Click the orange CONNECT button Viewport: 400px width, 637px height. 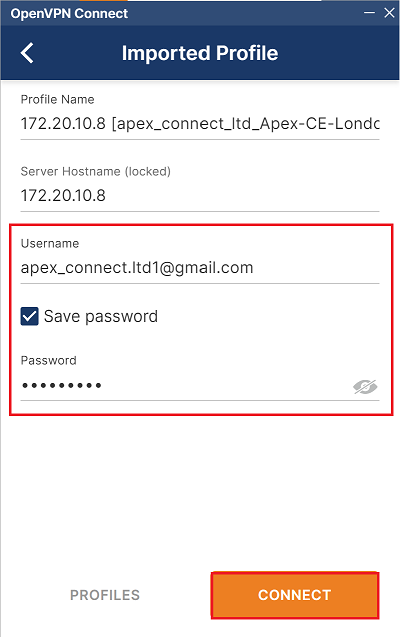point(295,595)
